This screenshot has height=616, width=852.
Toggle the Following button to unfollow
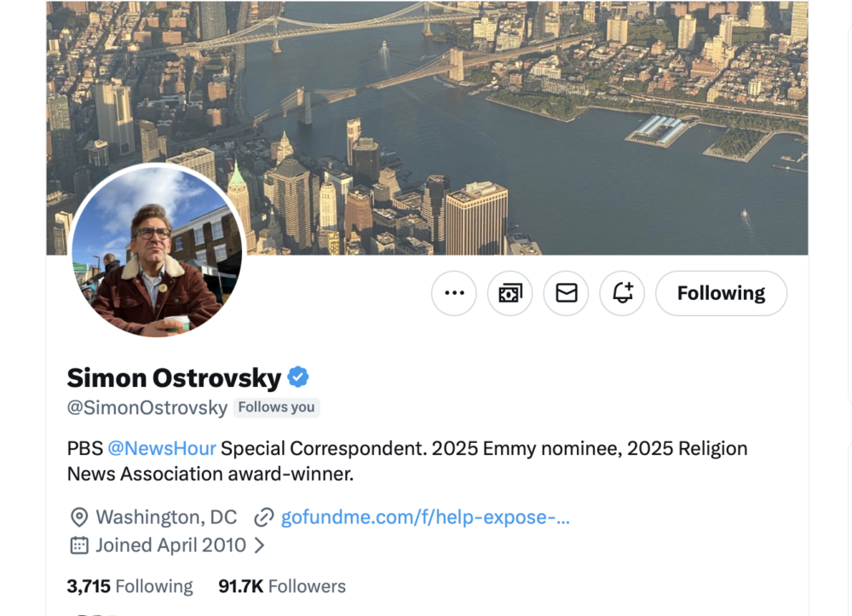(x=721, y=293)
